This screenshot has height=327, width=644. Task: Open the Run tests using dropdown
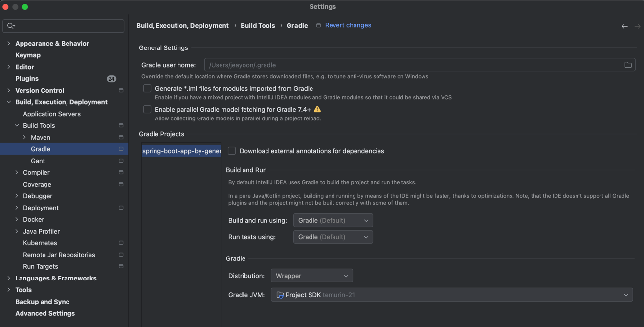(333, 237)
